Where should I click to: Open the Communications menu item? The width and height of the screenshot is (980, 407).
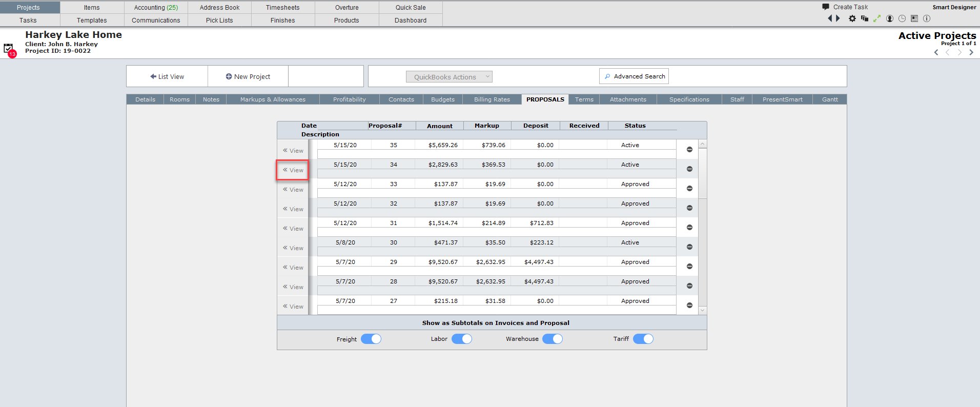[x=156, y=21]
